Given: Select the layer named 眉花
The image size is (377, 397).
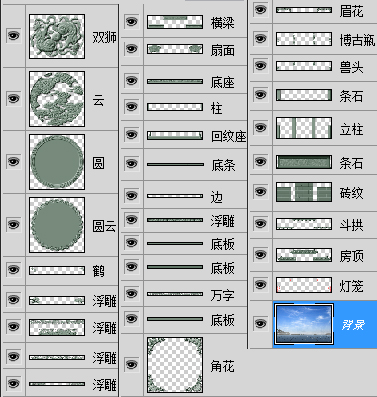Looking at the screenshot, I should [351, 11].
